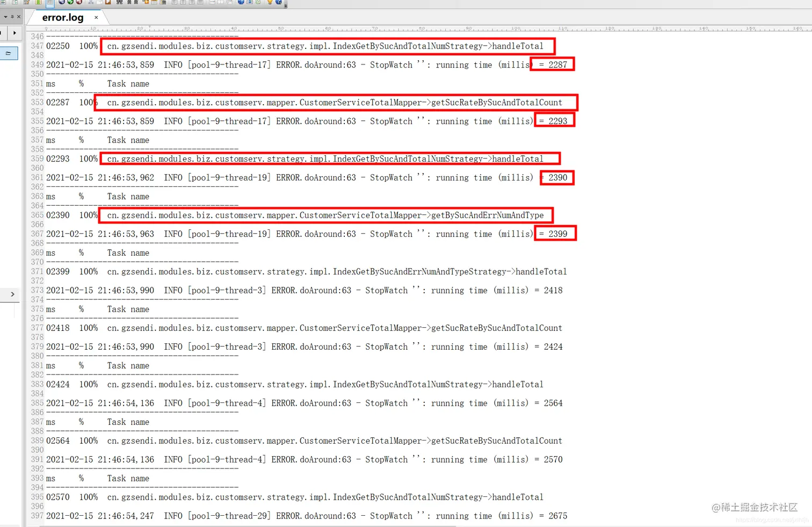Click the binoculars Find icon in toolbar
The image size is (812, 527).
pos(119,2)
